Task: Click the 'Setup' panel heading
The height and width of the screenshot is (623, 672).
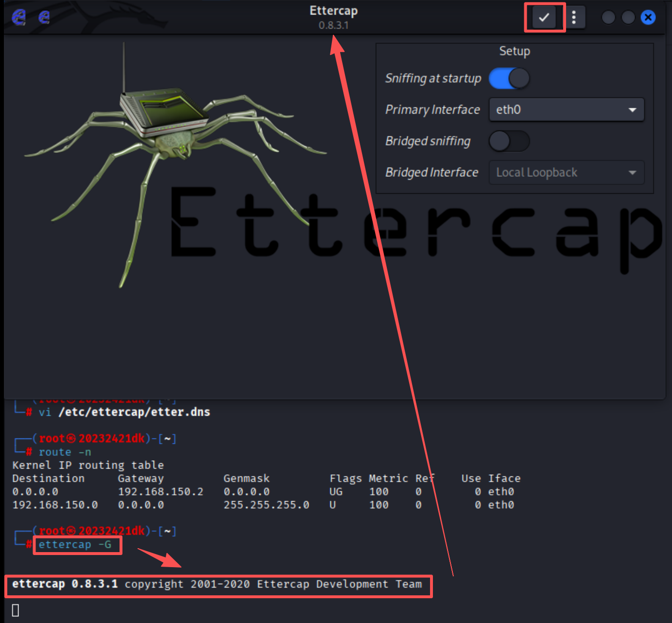Action: [x=515, y=51]
